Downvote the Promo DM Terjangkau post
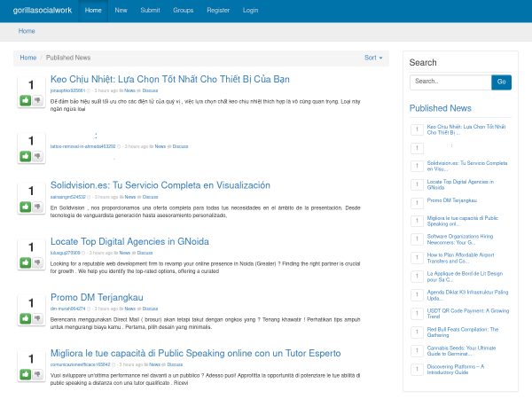The image size is (532, 399). point(37,318)
